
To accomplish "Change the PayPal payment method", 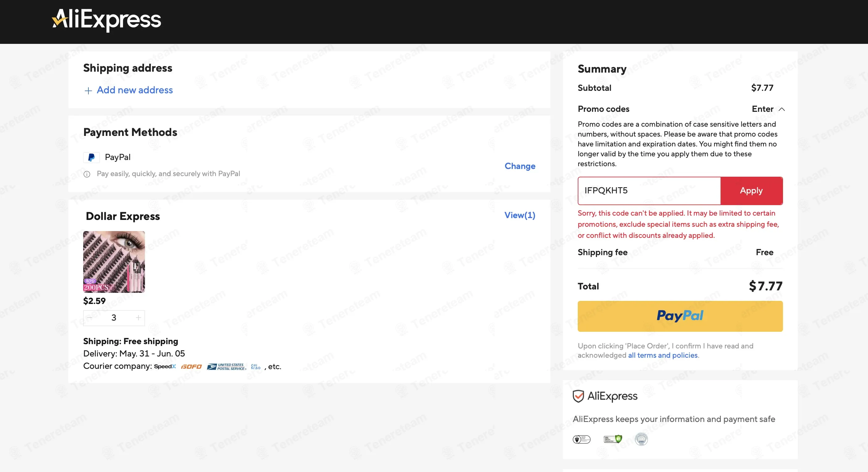I will pos(520,166).
